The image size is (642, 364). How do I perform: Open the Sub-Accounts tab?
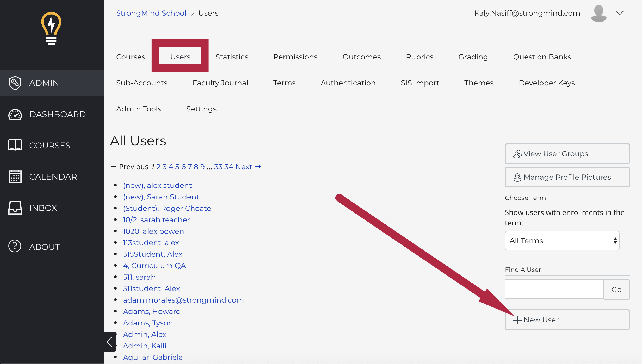point(142,83)
